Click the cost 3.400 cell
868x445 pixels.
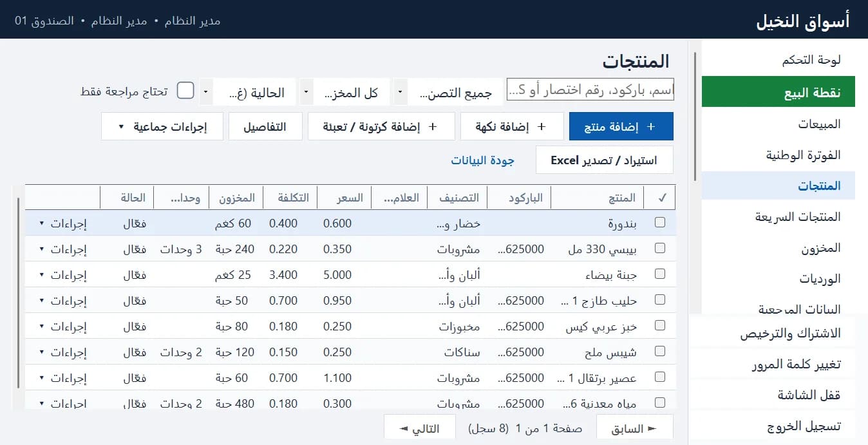[x=283, y=275]
